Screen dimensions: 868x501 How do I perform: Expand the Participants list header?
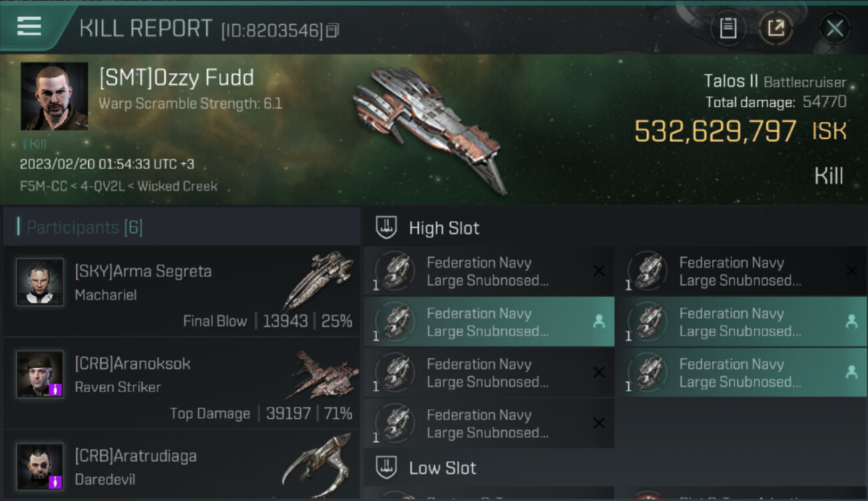coord(84,227)
